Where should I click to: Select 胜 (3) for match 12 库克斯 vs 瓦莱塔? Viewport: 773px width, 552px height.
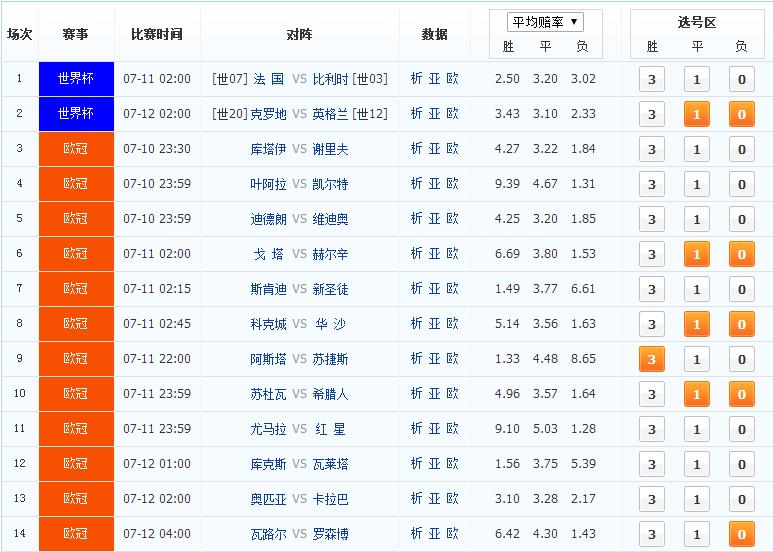(x=652, y=464)
